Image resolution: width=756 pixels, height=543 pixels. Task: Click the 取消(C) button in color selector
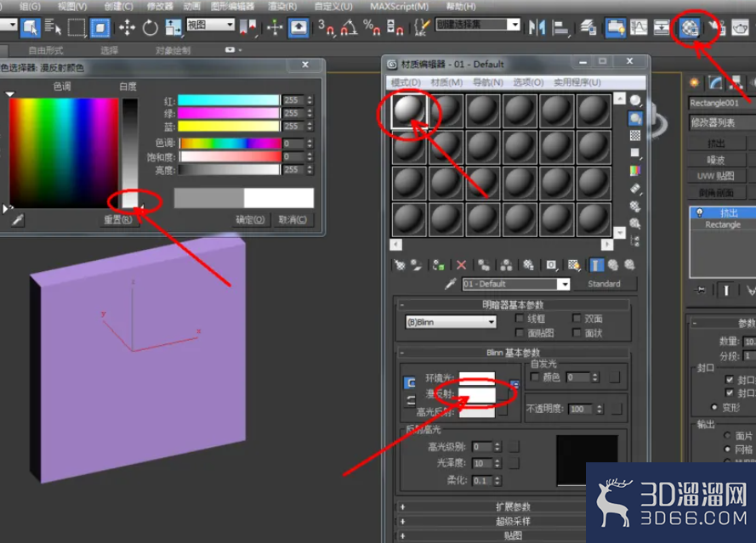pos(293,220)
